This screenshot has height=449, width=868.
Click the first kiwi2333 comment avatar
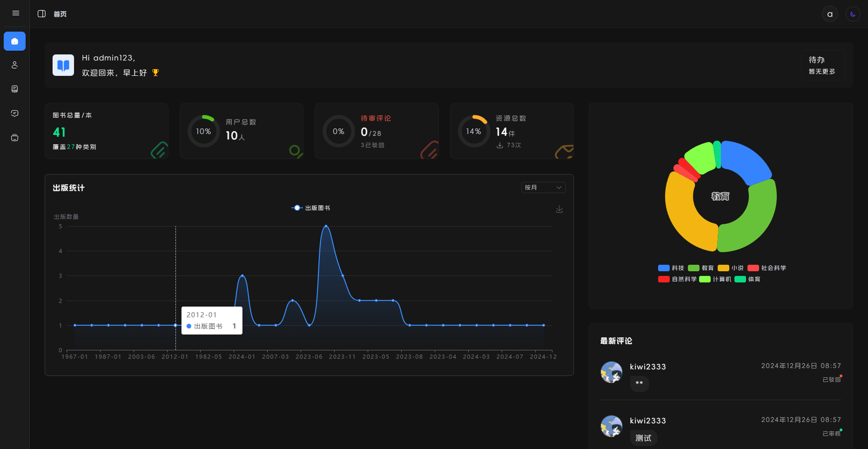pyautogui.click(x=612, y=373)
